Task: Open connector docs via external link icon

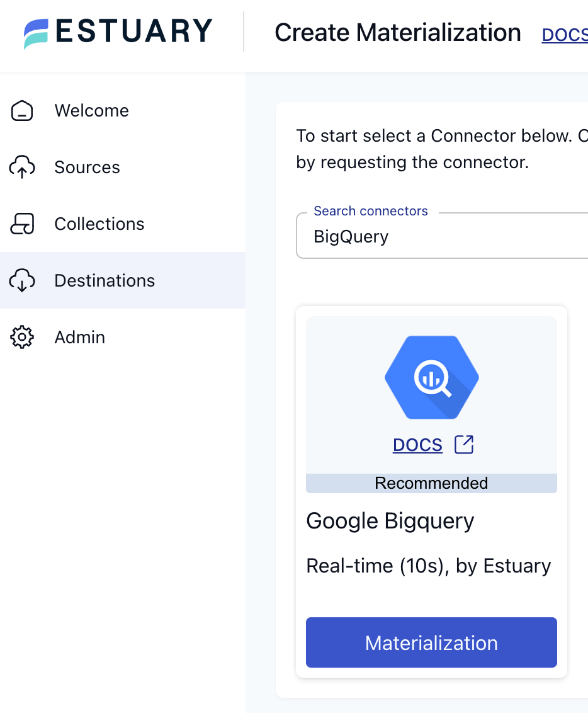Action: pyautogui.click(x=464, y=444)
